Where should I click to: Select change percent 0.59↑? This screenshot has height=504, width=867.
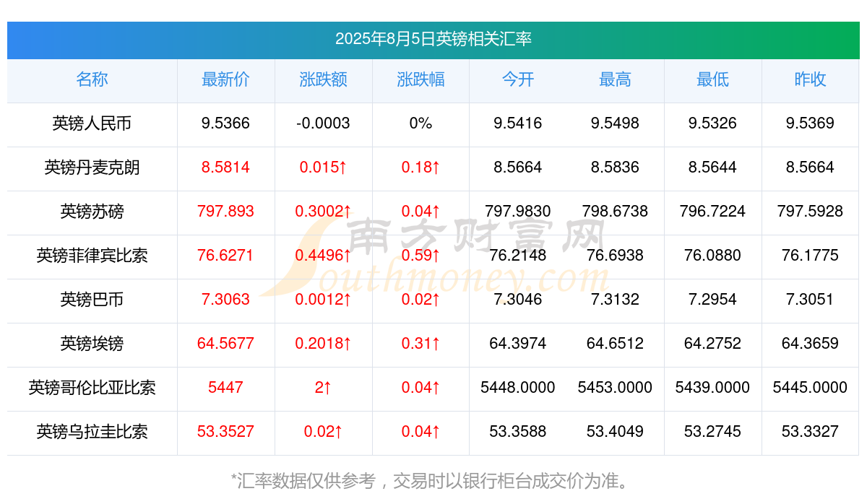(420, 256)
